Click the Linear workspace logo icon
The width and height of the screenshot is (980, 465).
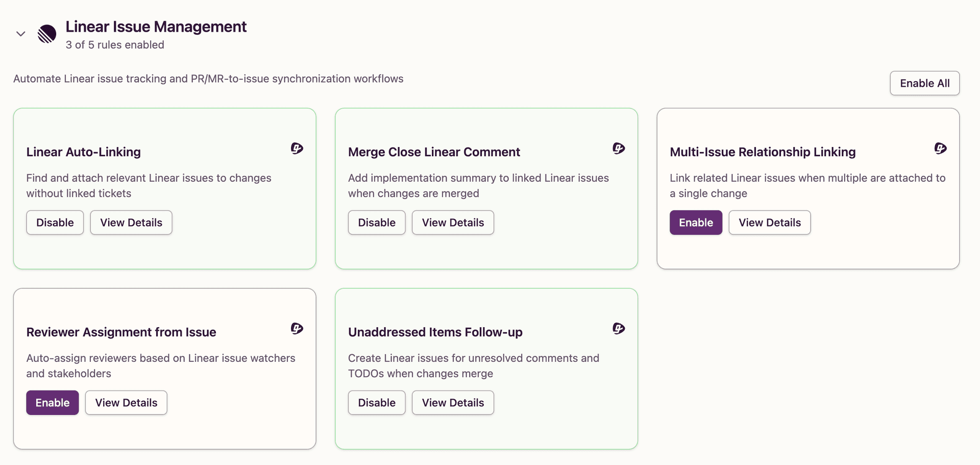coord(46,35)
